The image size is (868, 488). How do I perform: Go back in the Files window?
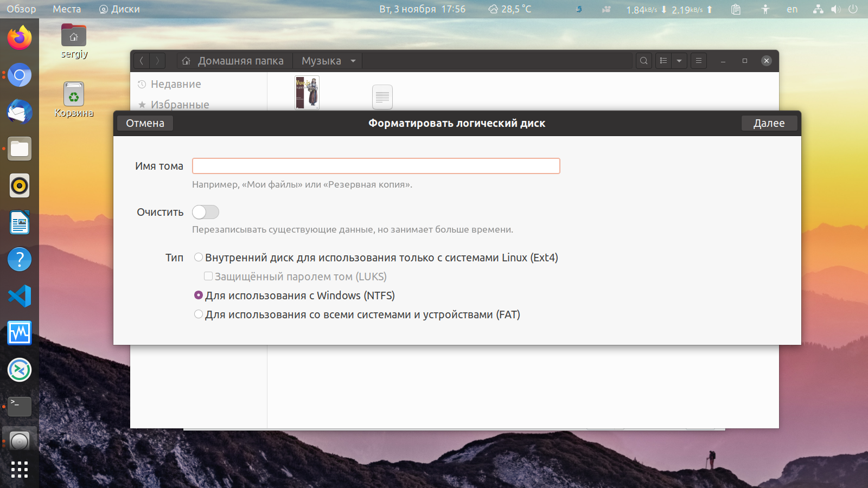[x=142, y=61]
